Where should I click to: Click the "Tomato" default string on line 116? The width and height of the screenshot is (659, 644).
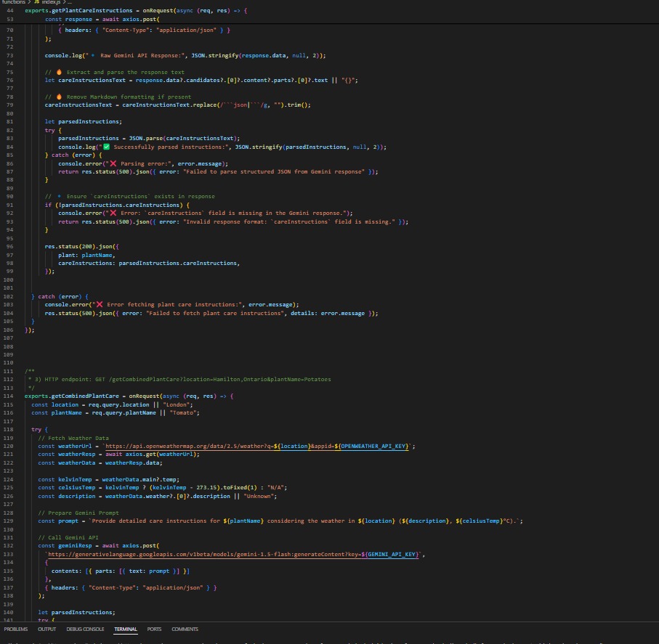pos(183,412)
